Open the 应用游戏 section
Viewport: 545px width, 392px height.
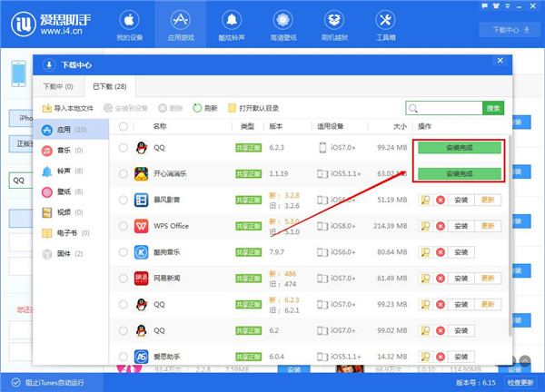click(181, 25)
